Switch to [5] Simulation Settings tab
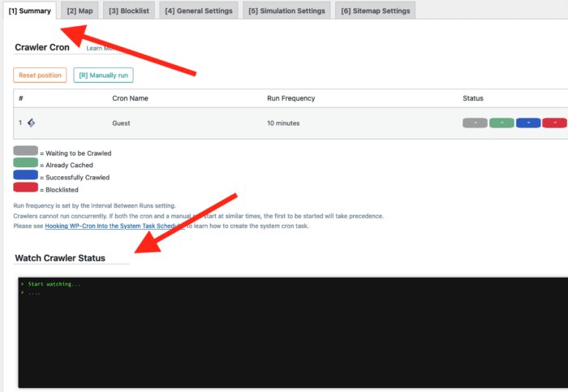 click(286, 11)
